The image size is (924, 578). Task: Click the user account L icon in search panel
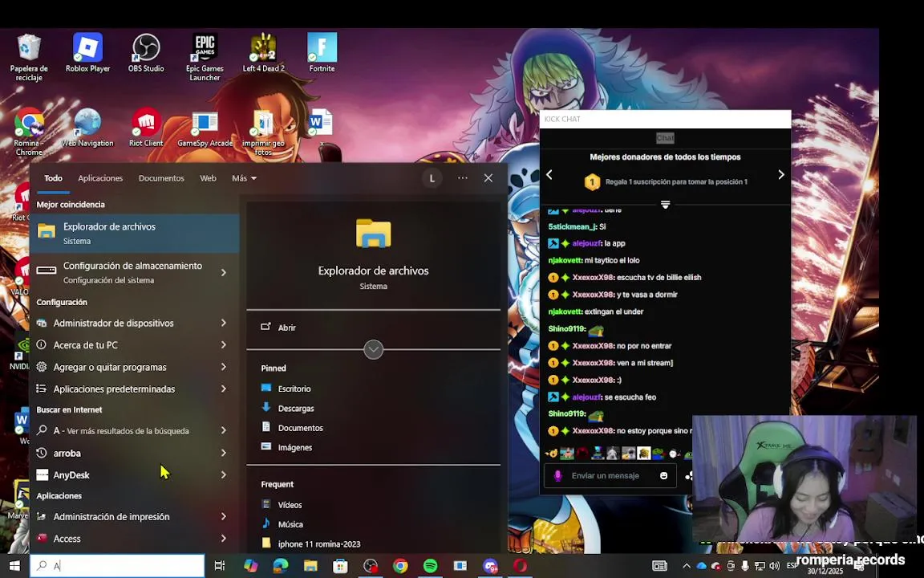click(x=432, y=178)
